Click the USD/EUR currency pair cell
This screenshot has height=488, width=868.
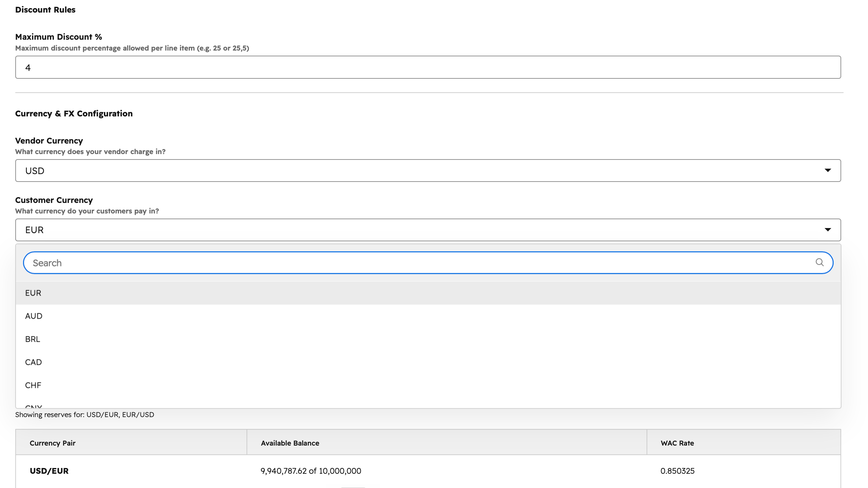[x=49, y=471]
